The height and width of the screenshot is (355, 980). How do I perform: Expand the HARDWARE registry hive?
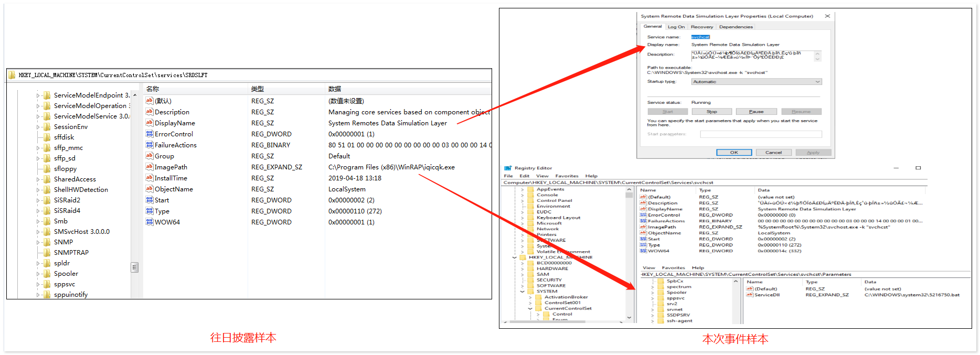(523, 268)
